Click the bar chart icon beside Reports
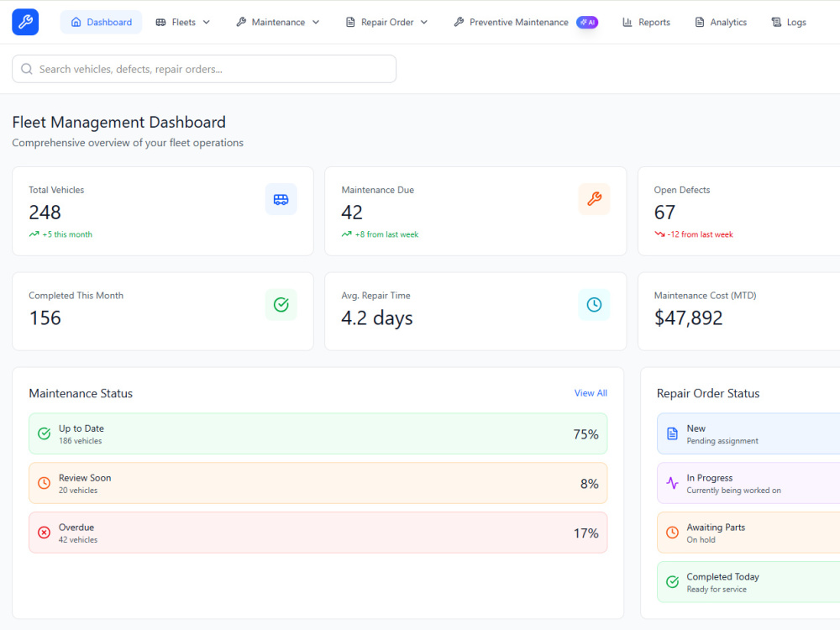Image resolution: width=840 pixels, height=630 pixels. click(x=627, y=22)
